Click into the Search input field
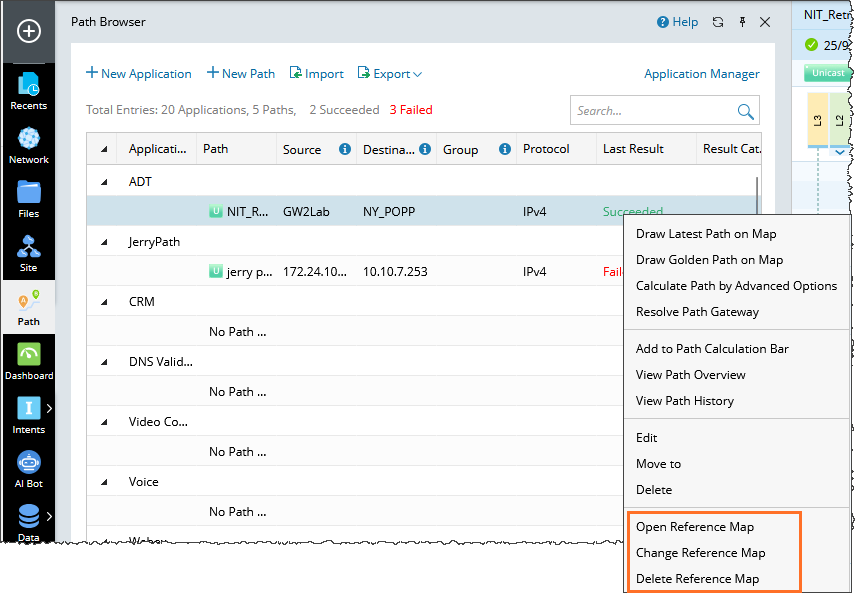Viewport: 855px width, 593px height. pos(650,111)
